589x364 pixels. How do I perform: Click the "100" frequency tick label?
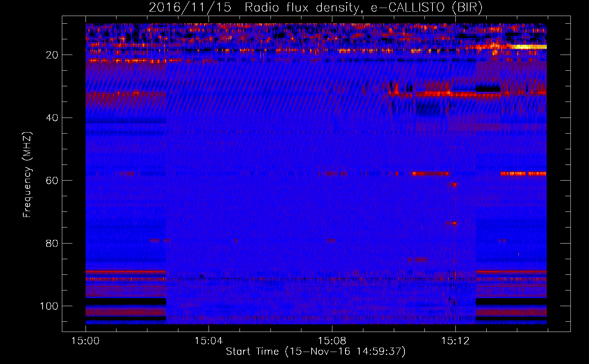click(x=50, y=306)
